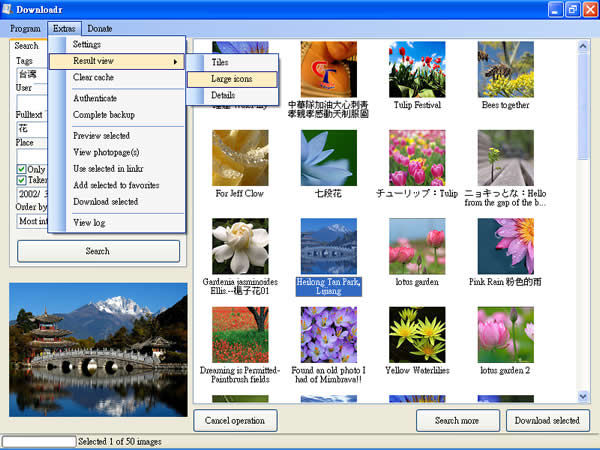Image resolution: width=600 pixels, height=450 pixels.
Task: Expand the Result view submenu
Action: tap(117, 62)
